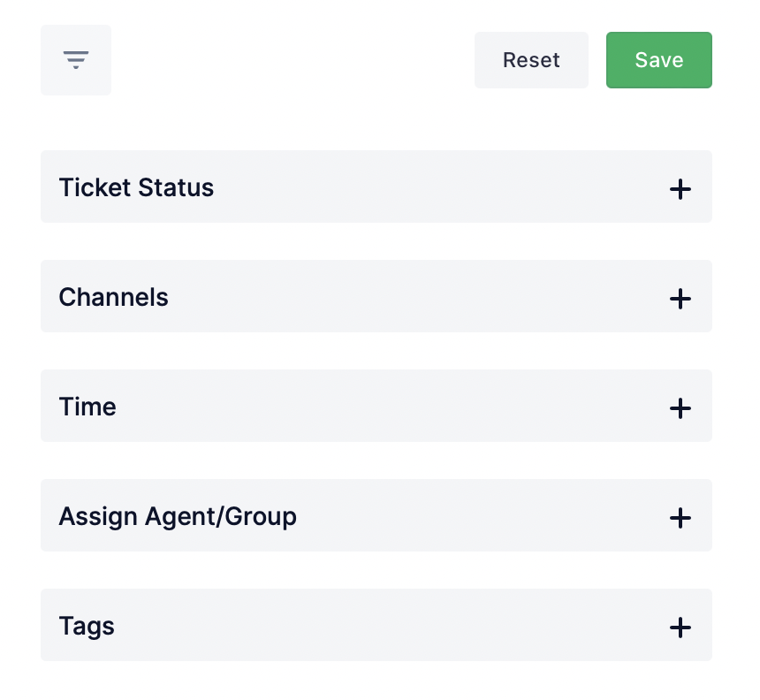Click the plus icon beside Time
This screenshot has height=700, width=760.
coord(680,407)
